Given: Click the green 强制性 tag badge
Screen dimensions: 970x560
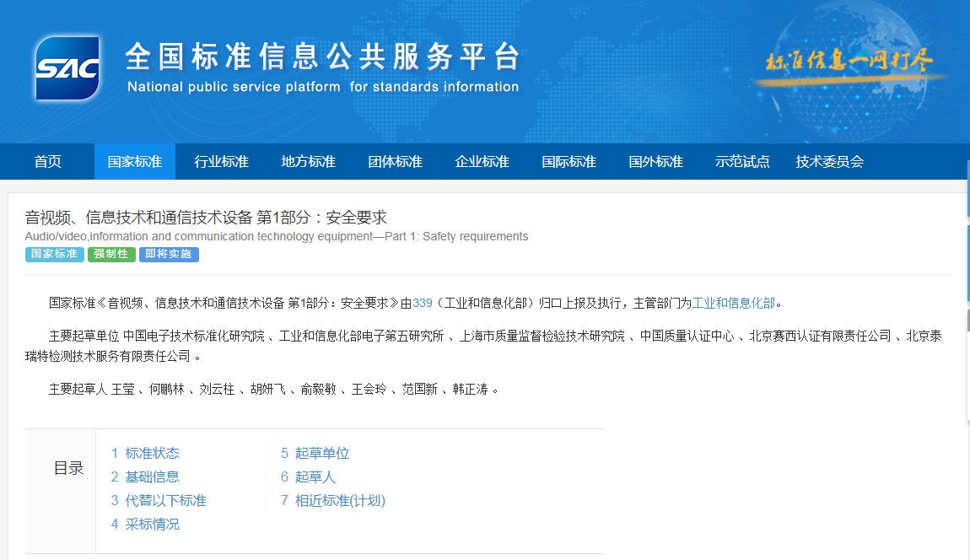Looking at the screenshot, I should 111,254.
